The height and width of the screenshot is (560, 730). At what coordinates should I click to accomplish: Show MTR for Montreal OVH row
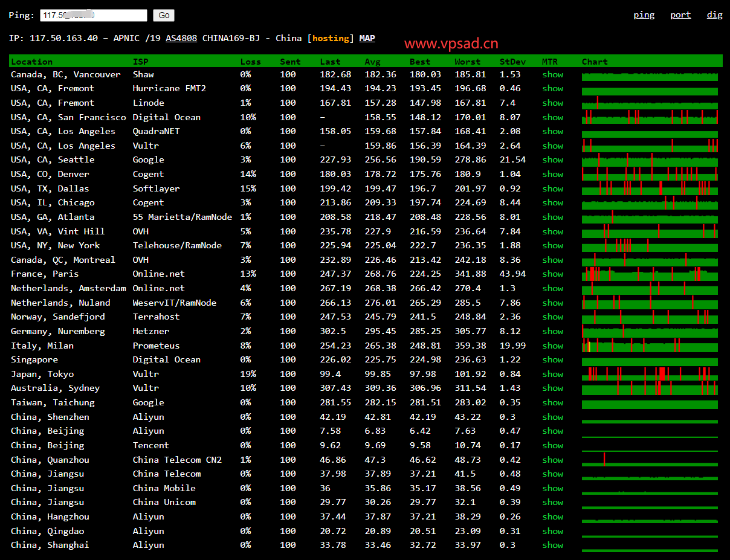coord(552,260)
